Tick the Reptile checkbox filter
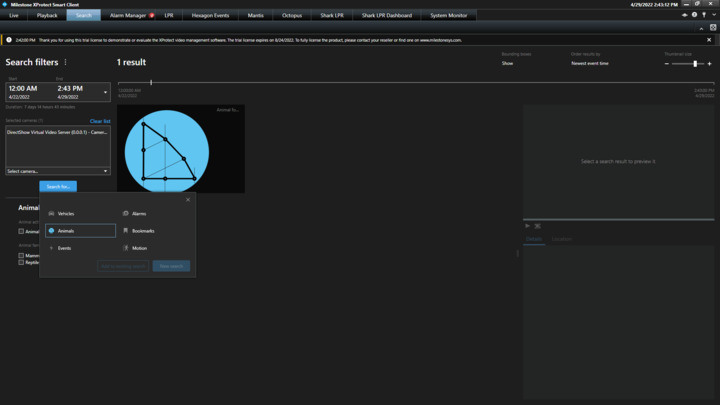The height and width of the screenshot is (405, 720). coord(21,261)
